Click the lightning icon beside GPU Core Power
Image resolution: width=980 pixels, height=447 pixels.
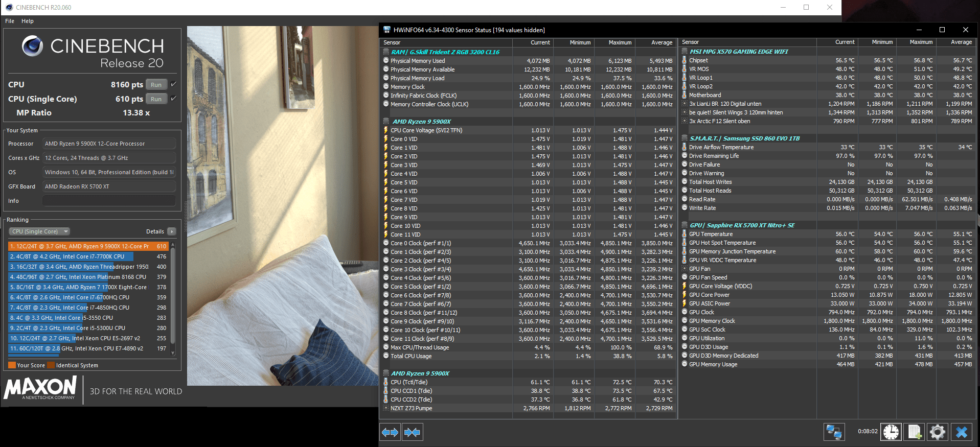click(x=685, y=295)
